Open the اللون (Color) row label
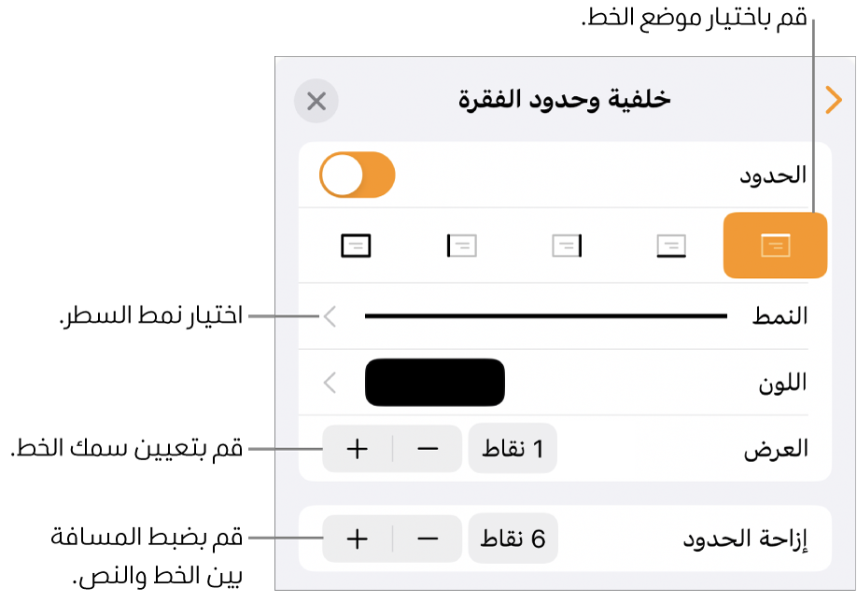Image resolution: width=857 pixels, height=616 pixels. tap(782, 382)
